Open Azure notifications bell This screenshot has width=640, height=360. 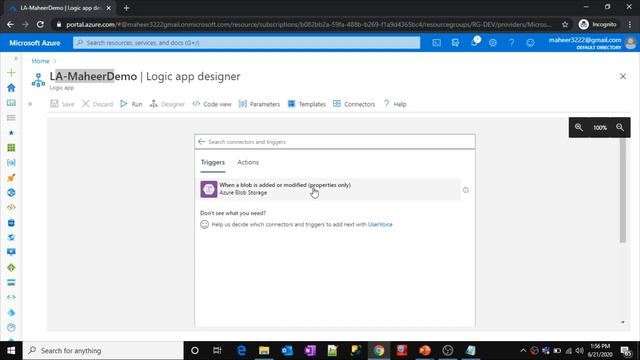tap(474, 42)
